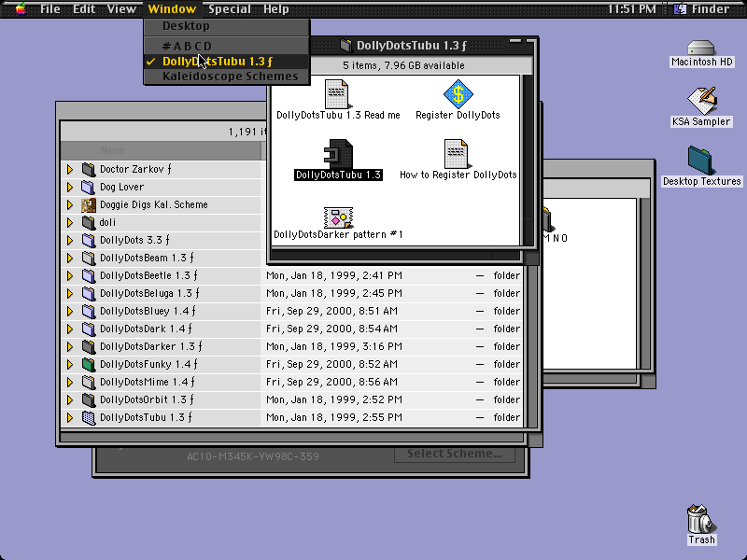Sort list by the Name column header

(x=161, y=150)
